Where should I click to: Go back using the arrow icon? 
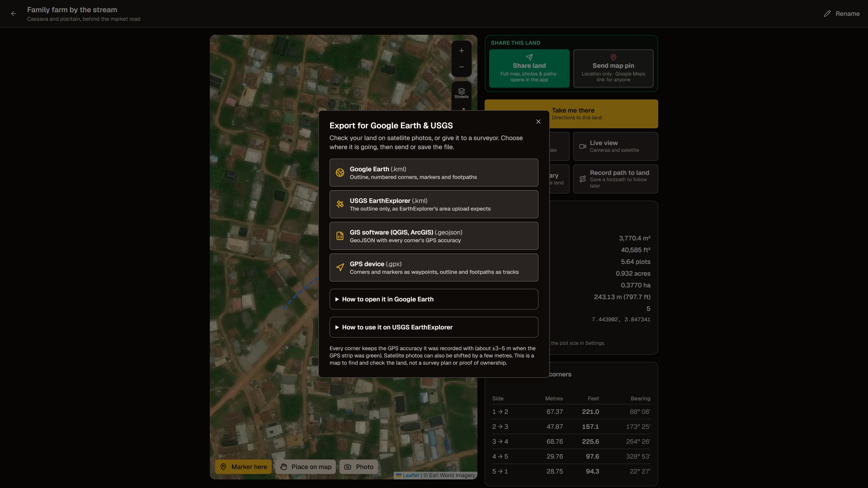[x=14, y=14]
